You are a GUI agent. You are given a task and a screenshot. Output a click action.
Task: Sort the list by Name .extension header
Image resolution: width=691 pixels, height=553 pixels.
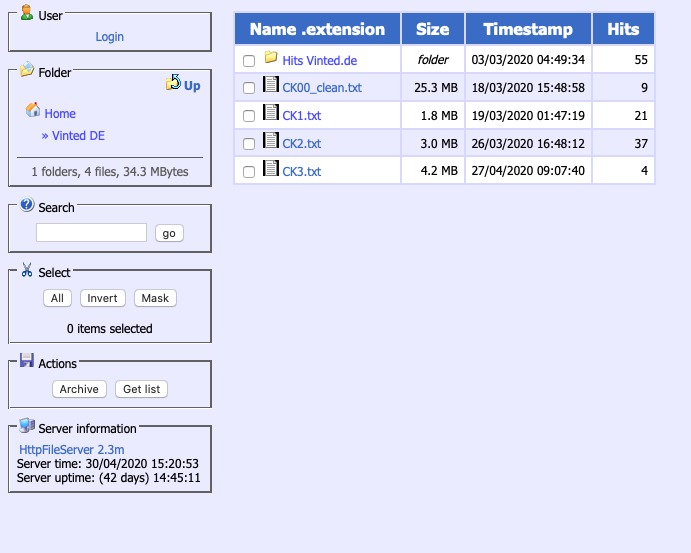coord(317,29)
